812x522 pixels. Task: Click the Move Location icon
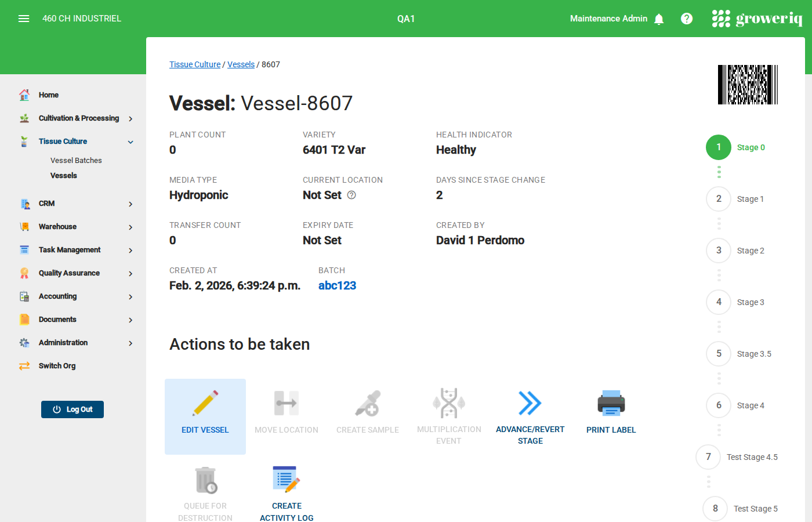[287, 403]
